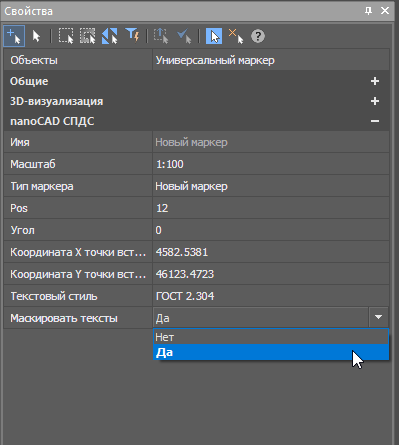The image size is (399, 445).
Task: Edit the Pos value 12
Action: (271, 208)
